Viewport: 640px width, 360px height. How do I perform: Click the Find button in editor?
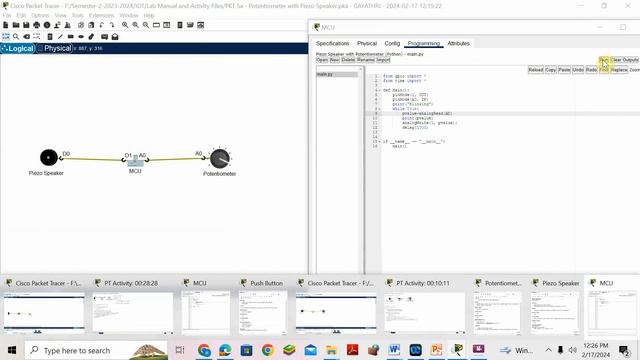604,70
